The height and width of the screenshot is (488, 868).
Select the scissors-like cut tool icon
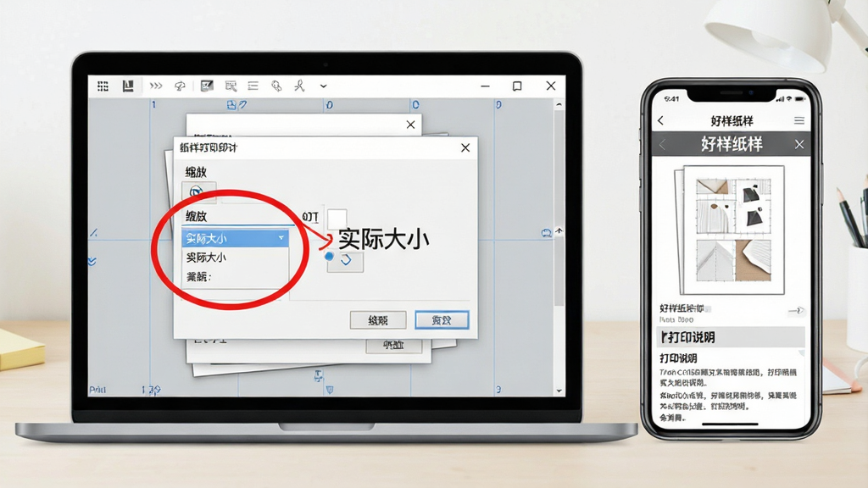(299, 86)
